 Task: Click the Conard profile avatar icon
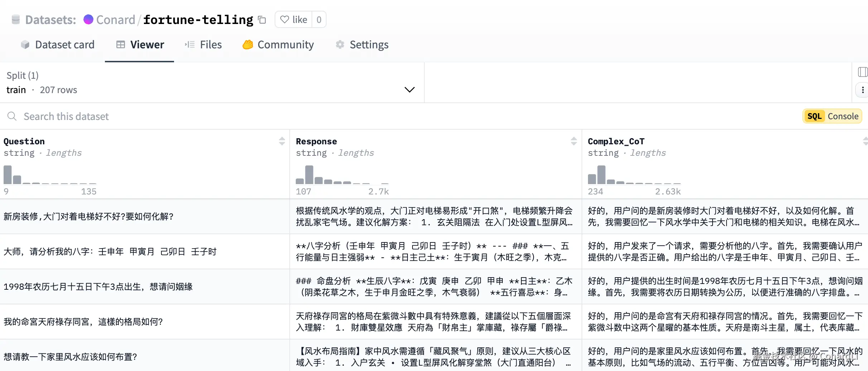88,19
